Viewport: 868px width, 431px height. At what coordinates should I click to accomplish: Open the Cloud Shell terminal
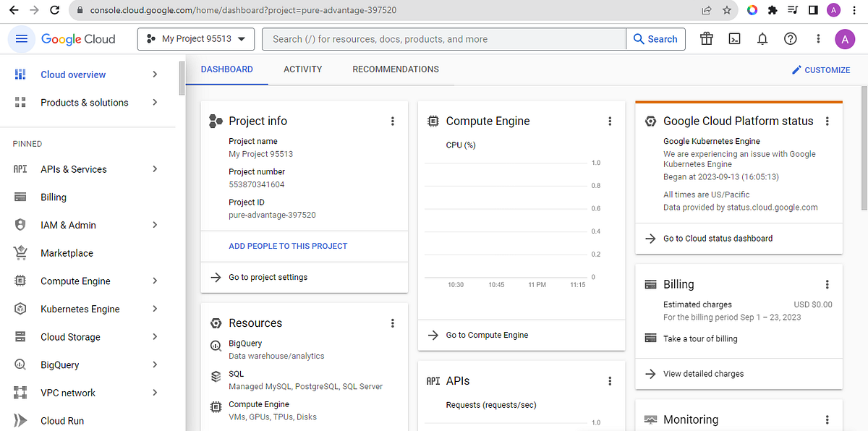pos(734,38)
